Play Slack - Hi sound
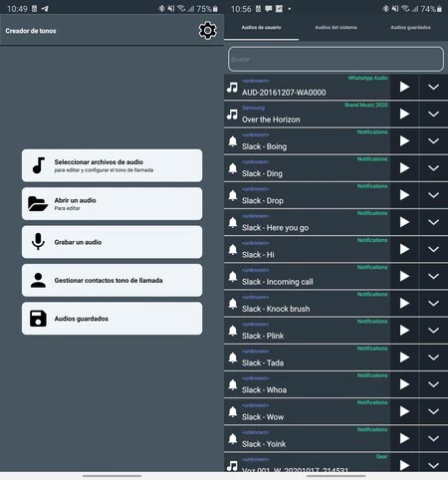448x480 pixels. pyautogui.click(x=404, y=249)
